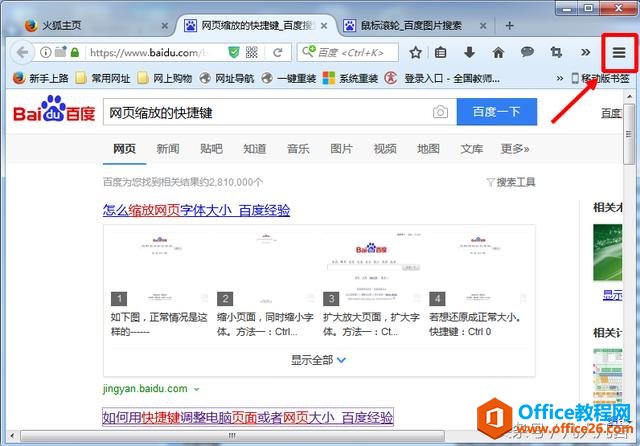The width and height of the screenshot is (640, 446).
Task: Click the Baidu search query field
Action: [265, 112]
